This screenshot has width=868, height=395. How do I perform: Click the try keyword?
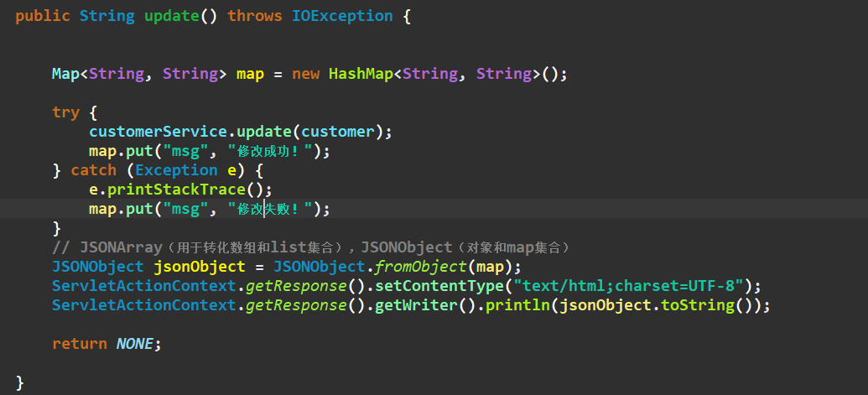(66, 112)
